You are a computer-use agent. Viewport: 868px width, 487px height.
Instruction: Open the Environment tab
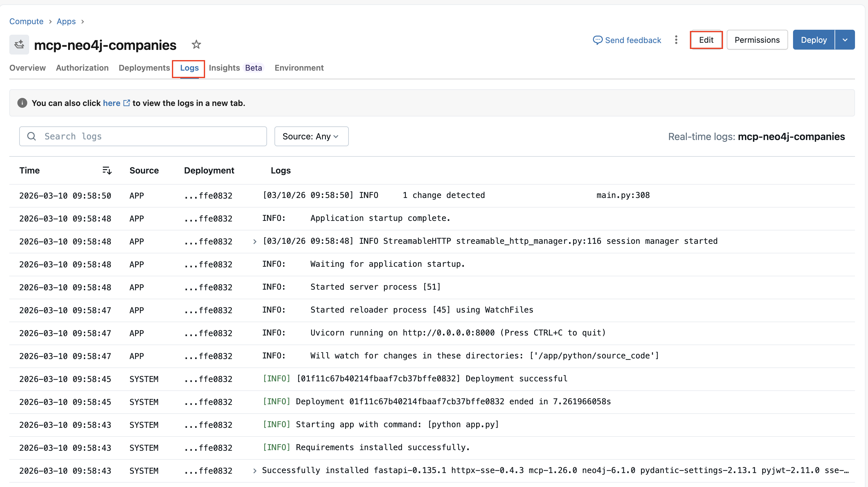point(299,68)
